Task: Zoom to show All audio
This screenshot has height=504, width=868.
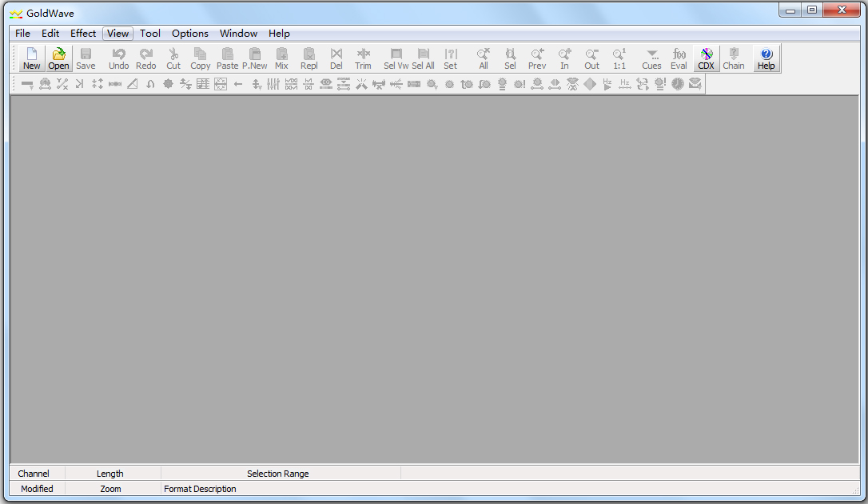Action: (x=484, y=58)
